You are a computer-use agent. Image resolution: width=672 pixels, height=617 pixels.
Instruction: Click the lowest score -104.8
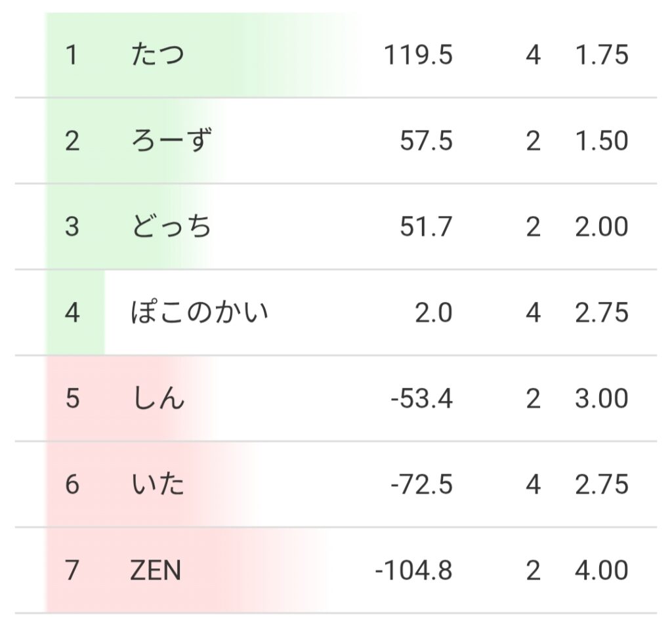[x=413, y=571]
